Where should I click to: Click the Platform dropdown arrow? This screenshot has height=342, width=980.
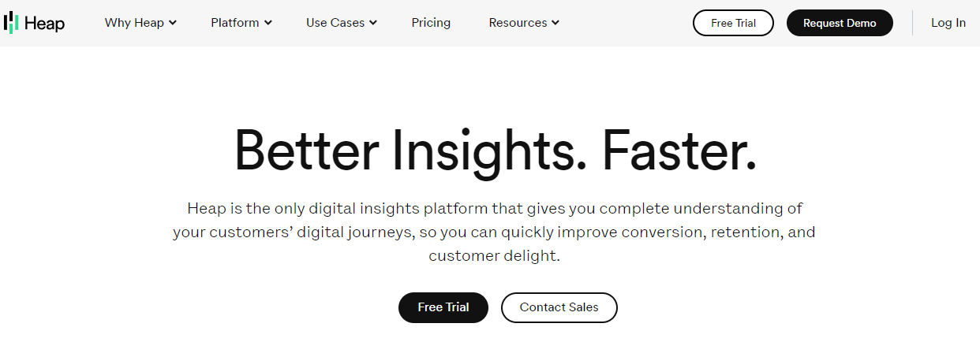[x=268, y=23]
